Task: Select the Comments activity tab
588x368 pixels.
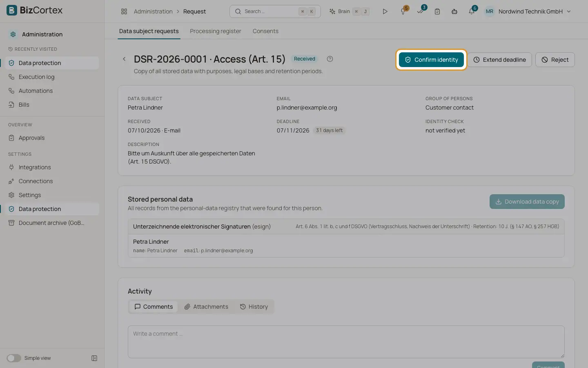Action: pos(154,307)
